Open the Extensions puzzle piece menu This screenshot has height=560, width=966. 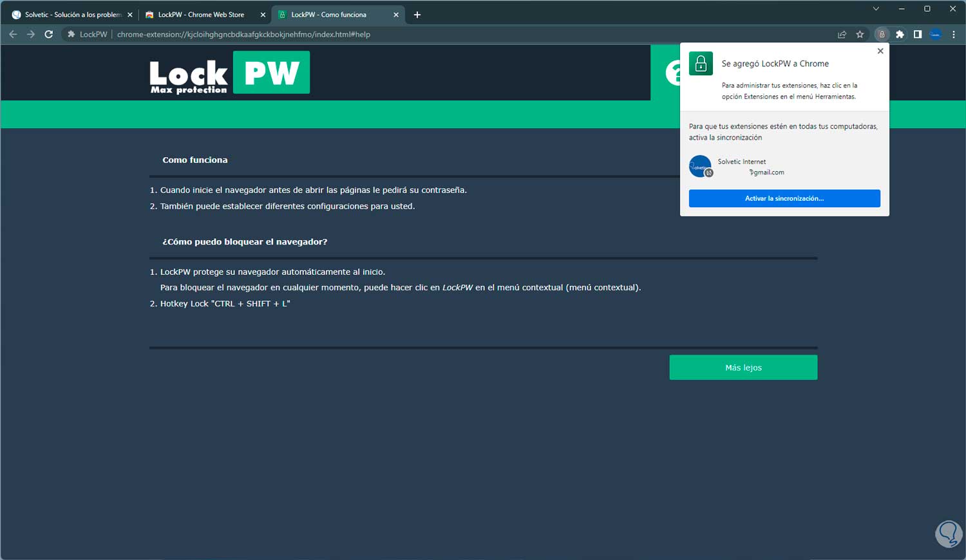click(900, 34)
